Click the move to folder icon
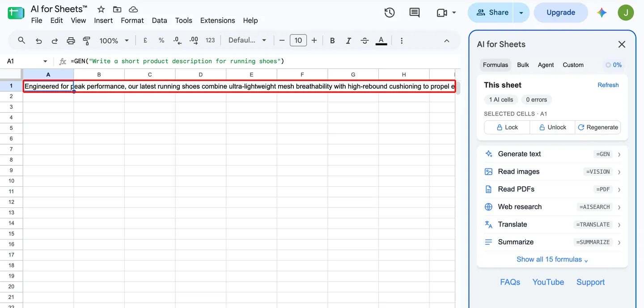 [117, 9]
